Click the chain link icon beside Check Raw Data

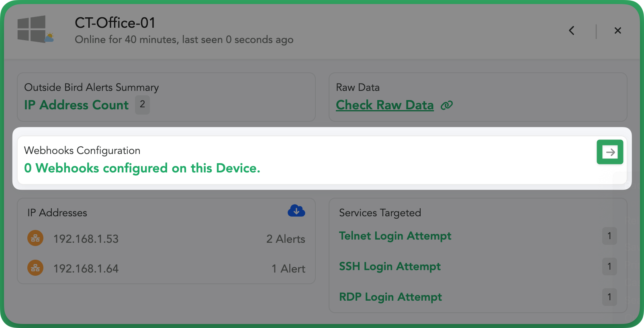447,105
